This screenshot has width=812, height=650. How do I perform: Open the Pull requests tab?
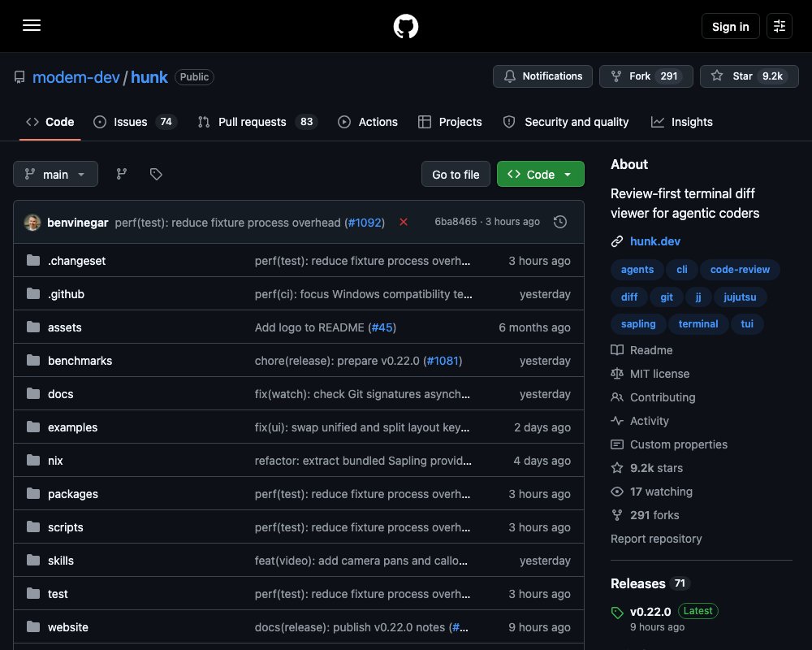click(257, 122)
